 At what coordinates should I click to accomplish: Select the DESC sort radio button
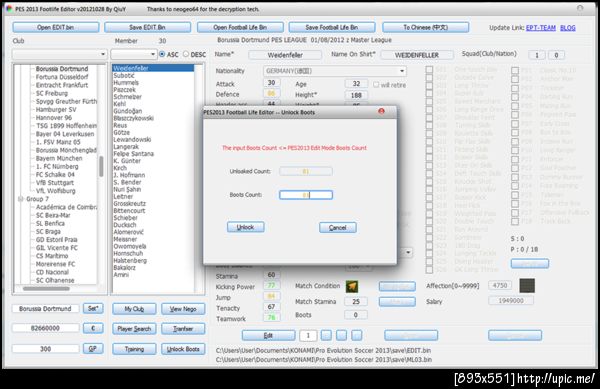pyautogui.click(x=186, y=54)
